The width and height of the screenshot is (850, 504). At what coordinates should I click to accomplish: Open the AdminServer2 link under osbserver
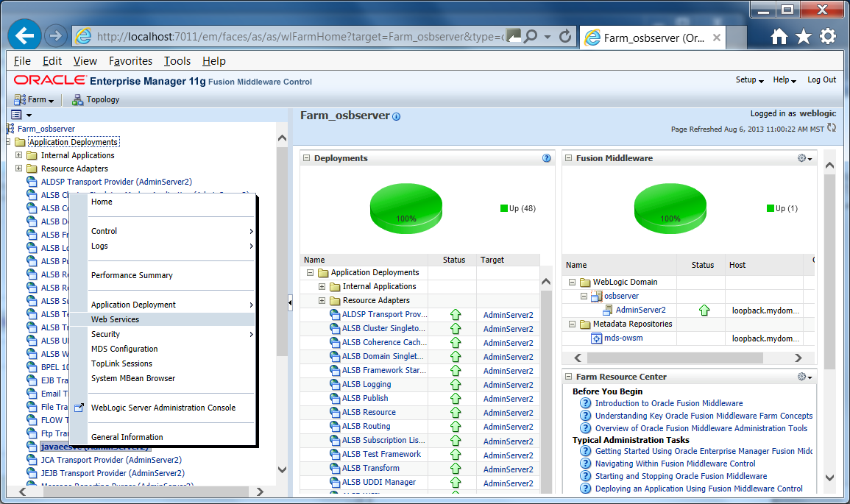(x=641, y=310)
